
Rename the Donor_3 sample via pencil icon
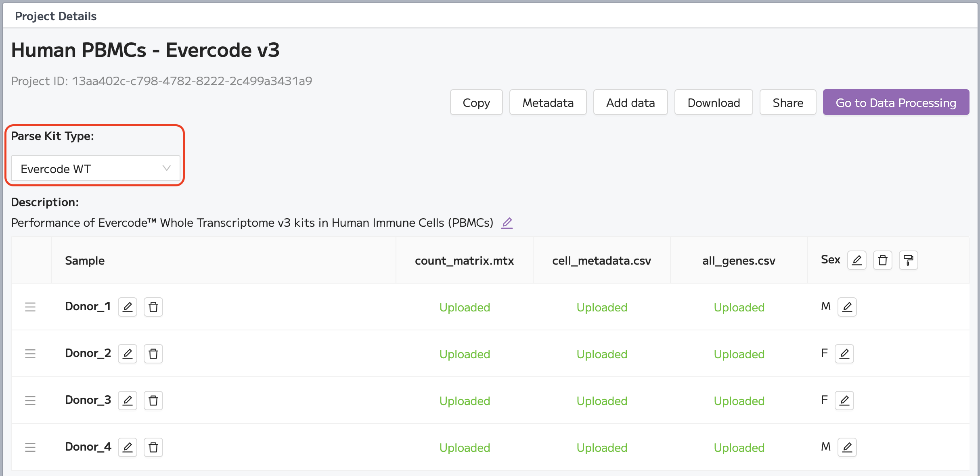[x=128, y=401]
